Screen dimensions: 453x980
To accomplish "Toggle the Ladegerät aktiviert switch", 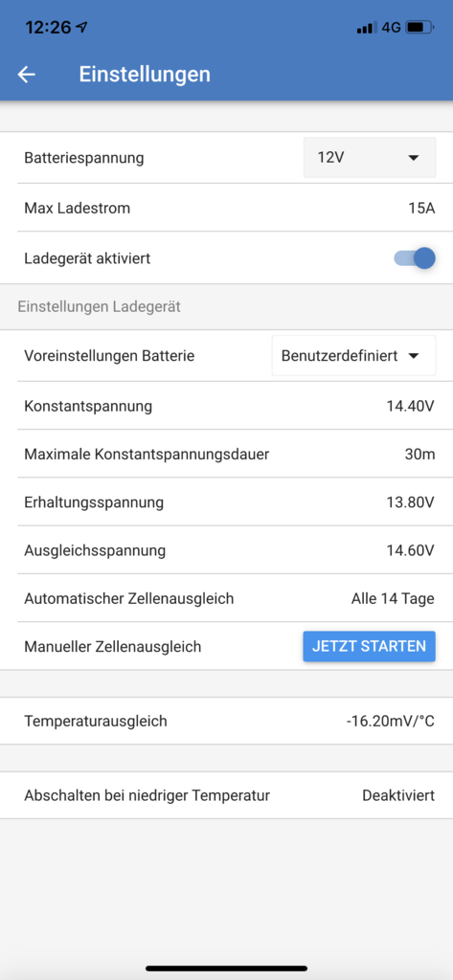I will click(414, 258).
